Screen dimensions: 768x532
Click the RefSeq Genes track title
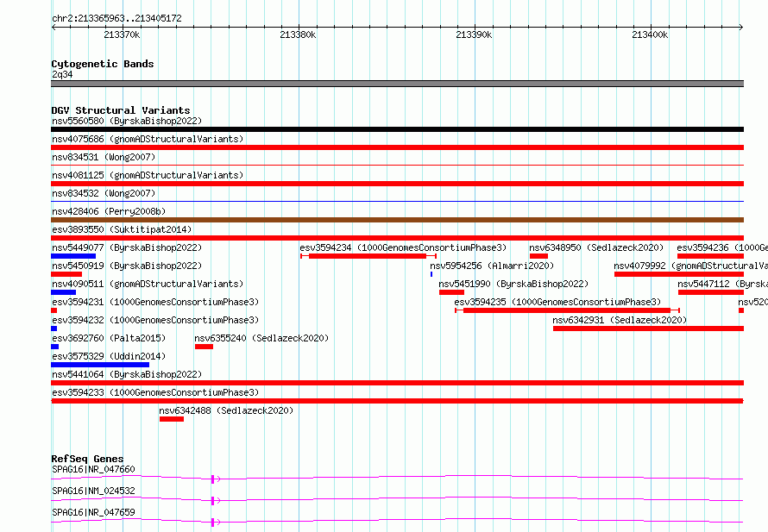[87, 459]
